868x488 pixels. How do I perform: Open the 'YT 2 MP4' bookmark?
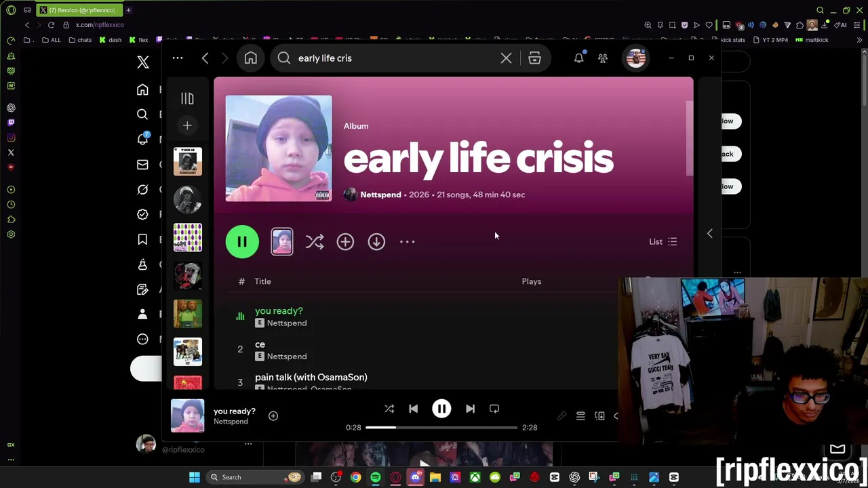pyautogui.click(x=770, y=40)
